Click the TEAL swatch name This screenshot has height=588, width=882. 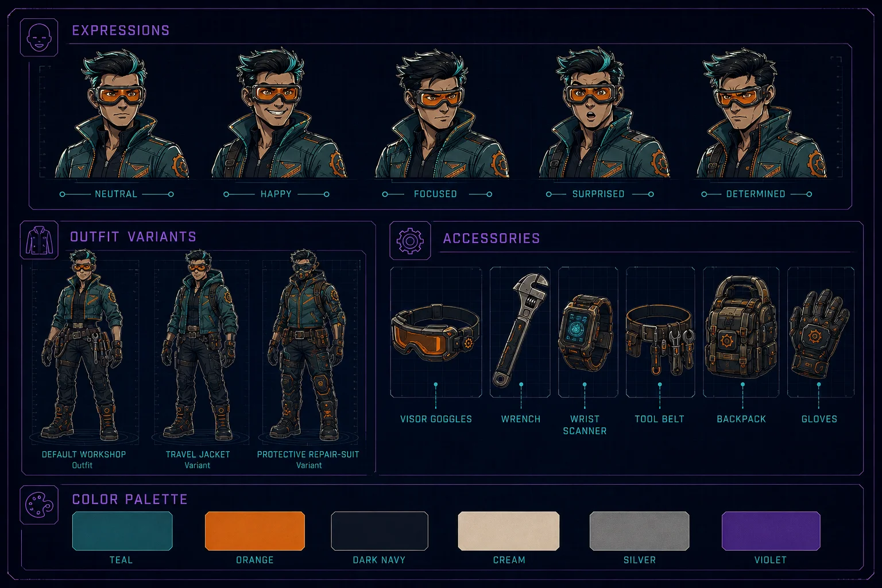pyautogui.click(x=121, y=560)
